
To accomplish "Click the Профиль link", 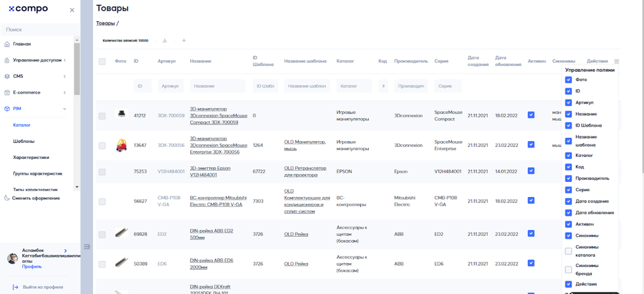I will (x=32, y=266).
